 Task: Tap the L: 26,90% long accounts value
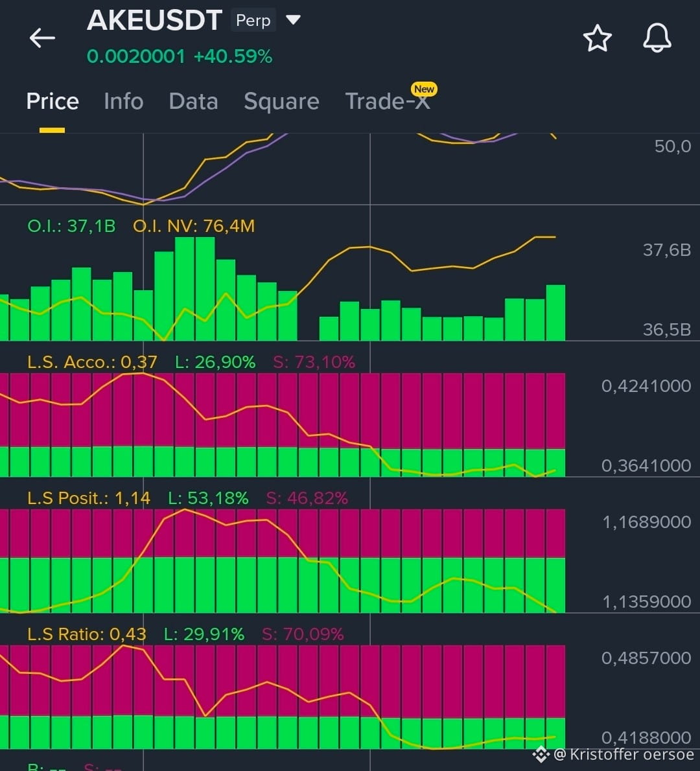pos(215,362)
